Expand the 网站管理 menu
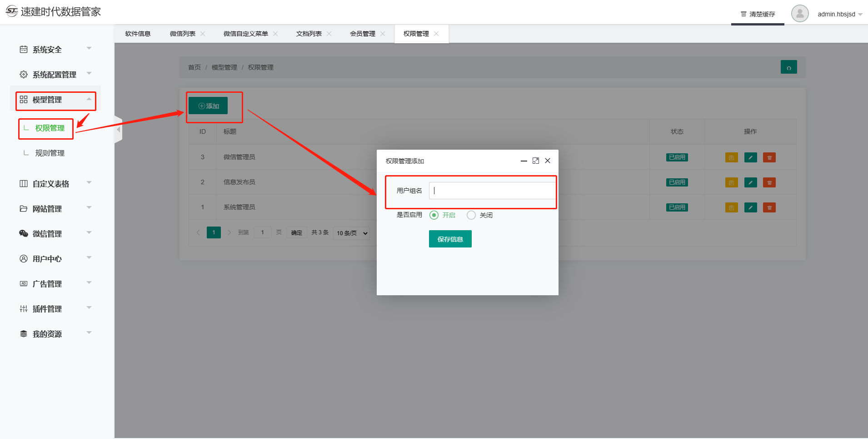Screen dimensions: 868x439 [89, 207]
